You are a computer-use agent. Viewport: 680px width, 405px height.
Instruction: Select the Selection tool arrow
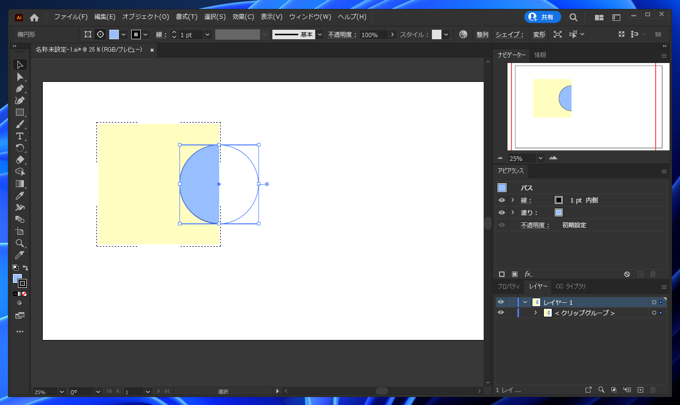point(20,65)
